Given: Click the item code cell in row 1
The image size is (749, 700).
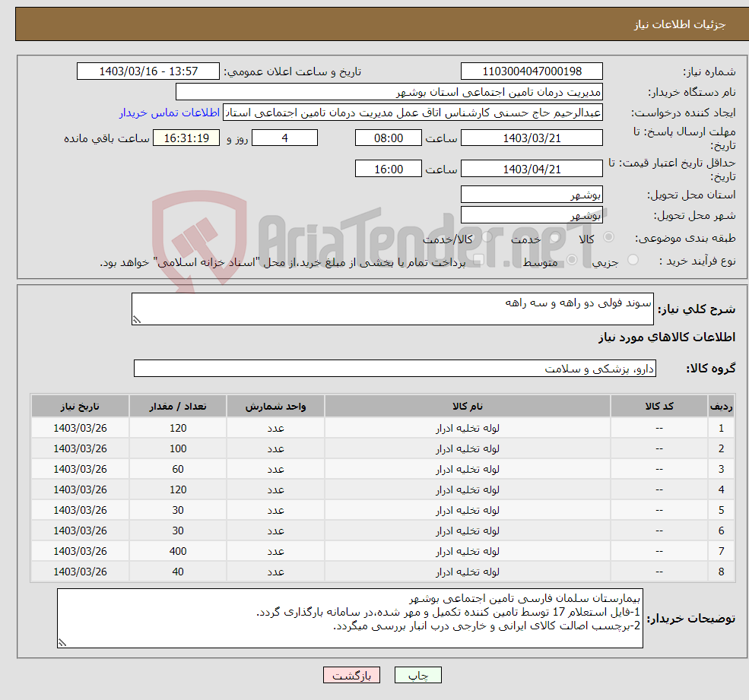Looking at the screenshot, I should [659, 429].
